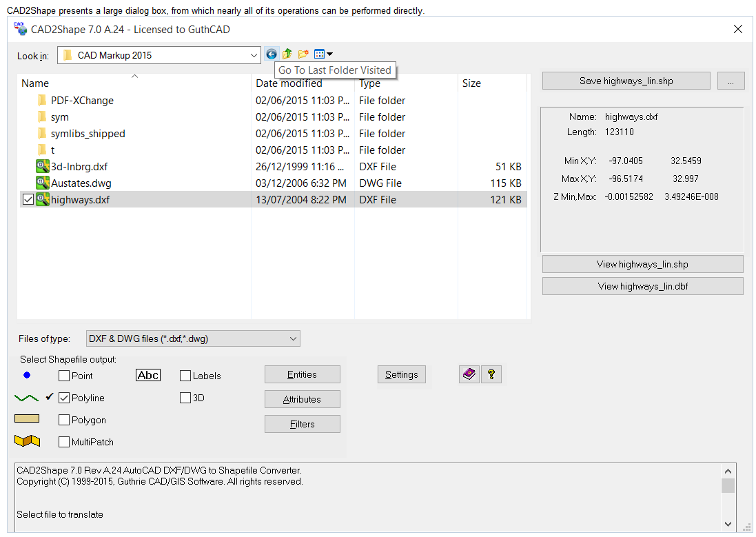This screenshot has height=537, width=756.
Task: Uncheck the Polyline checkbox
Action: pos(64,398)
